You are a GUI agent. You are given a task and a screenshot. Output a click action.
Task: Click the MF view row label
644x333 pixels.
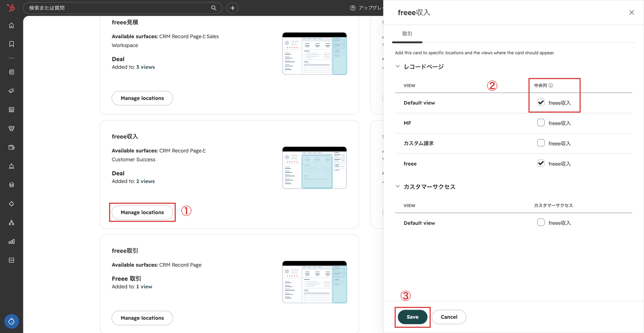(407, 123)
